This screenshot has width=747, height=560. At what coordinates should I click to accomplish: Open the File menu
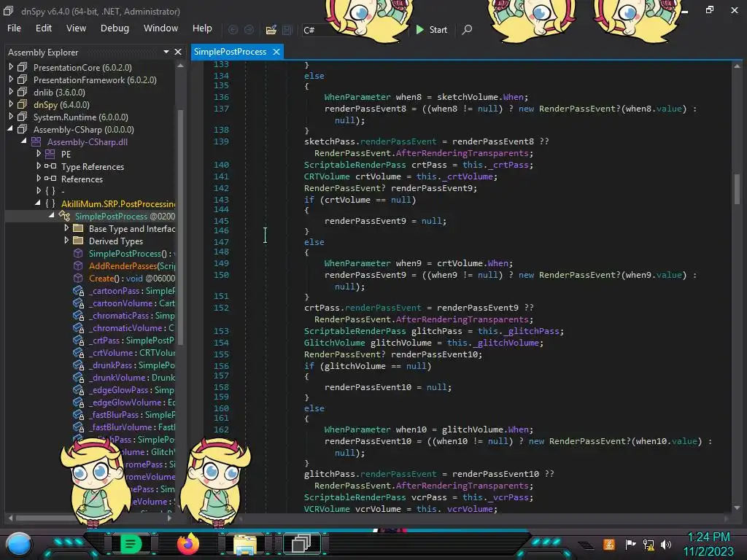[x=14, y=28]
